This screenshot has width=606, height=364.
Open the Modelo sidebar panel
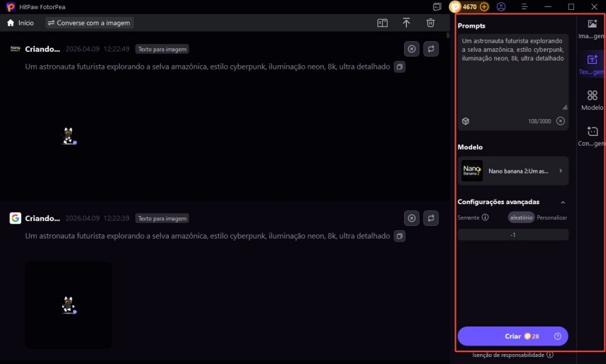pyautogui.click(x=592, y=99)
